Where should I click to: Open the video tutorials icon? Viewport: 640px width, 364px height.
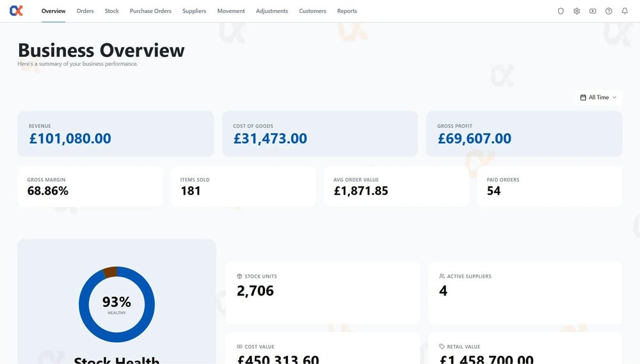(x=593, y=11)
